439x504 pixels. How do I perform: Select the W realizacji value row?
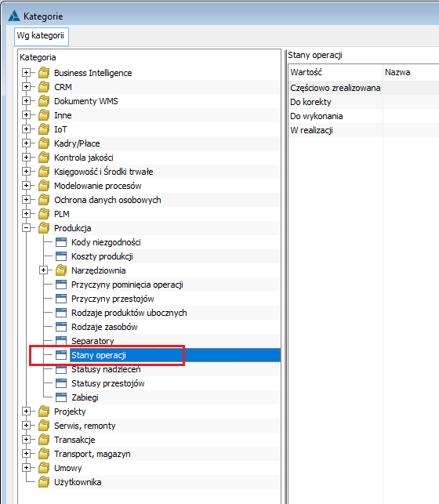click(364, 130)
